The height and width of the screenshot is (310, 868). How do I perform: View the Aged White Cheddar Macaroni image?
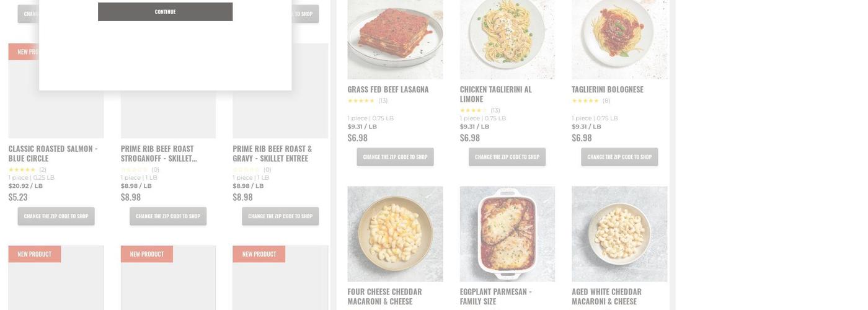pos(619,234)
